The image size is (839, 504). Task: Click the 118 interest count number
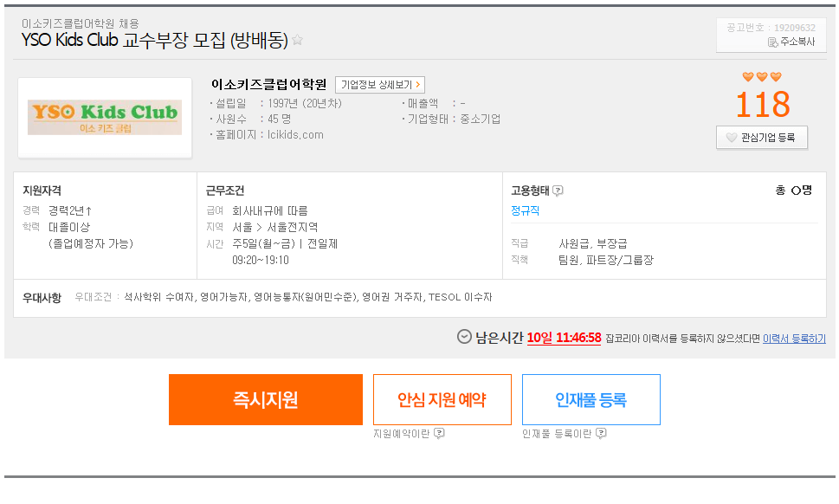pos(763,104)
